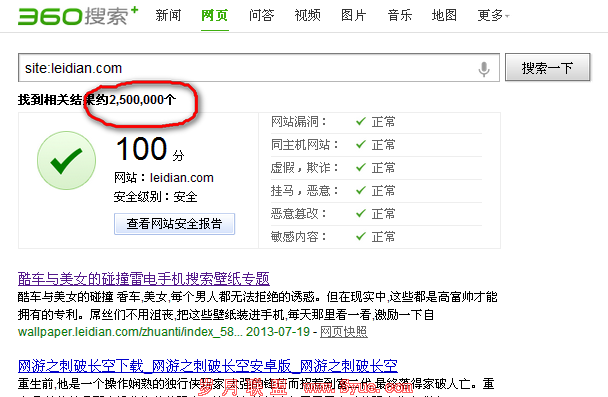608x397 pixels.
Task: Click the 找到相关结果约2,500,000个 result count text
Action: pos(97,100)
